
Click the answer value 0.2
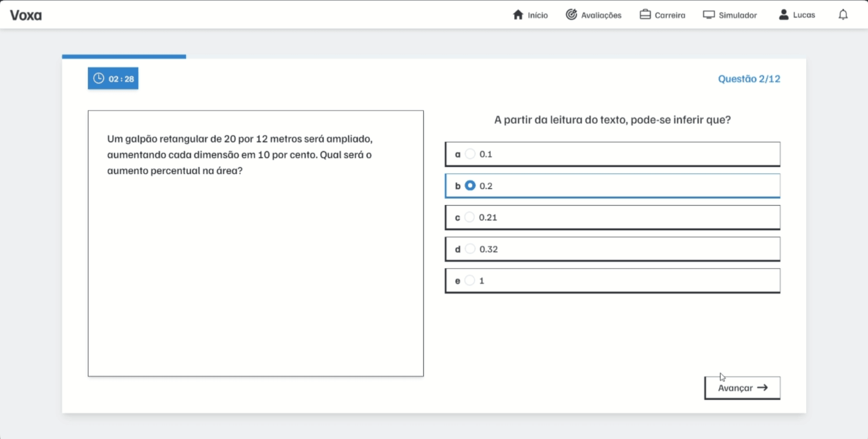coord(486,186)
